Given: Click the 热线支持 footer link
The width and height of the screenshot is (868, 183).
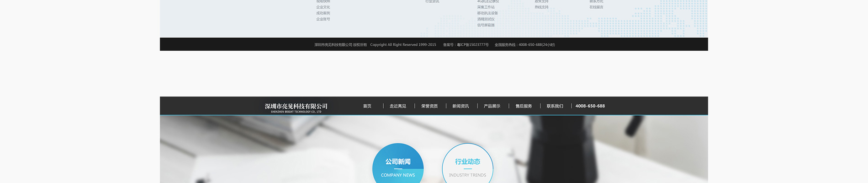Looking at the screenshot, I should (x=541, y=7).
